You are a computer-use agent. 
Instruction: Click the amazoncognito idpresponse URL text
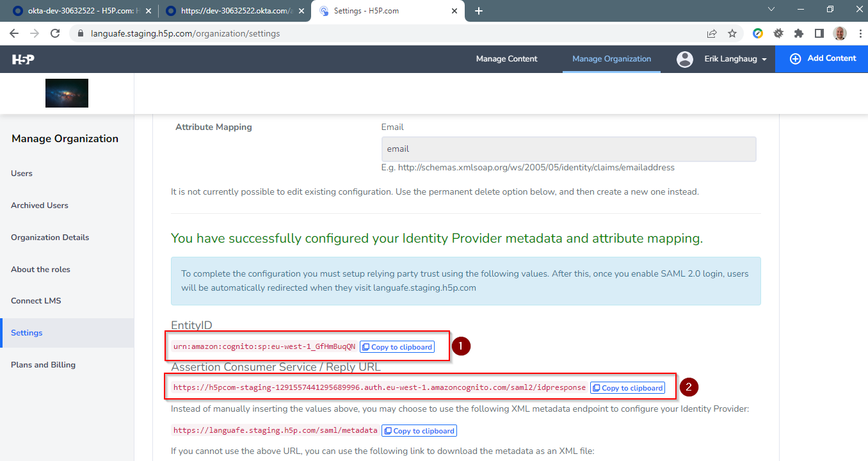pyautogui.click(x=379, y=388)
